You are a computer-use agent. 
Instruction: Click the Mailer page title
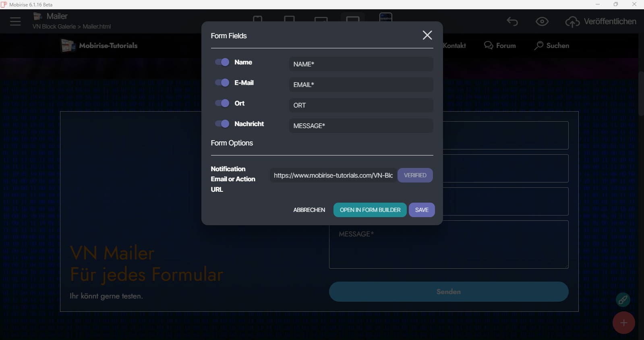(x=57, y=16)
